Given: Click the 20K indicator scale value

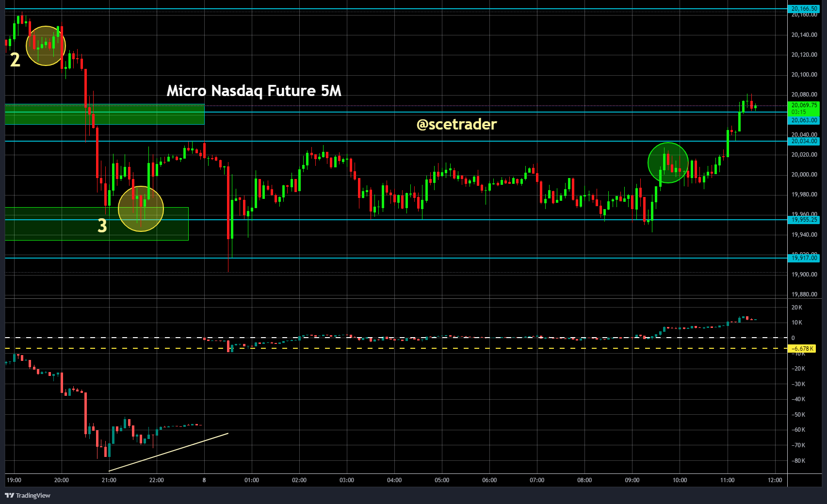Looking at the screenshot, I should coord(797,308).
